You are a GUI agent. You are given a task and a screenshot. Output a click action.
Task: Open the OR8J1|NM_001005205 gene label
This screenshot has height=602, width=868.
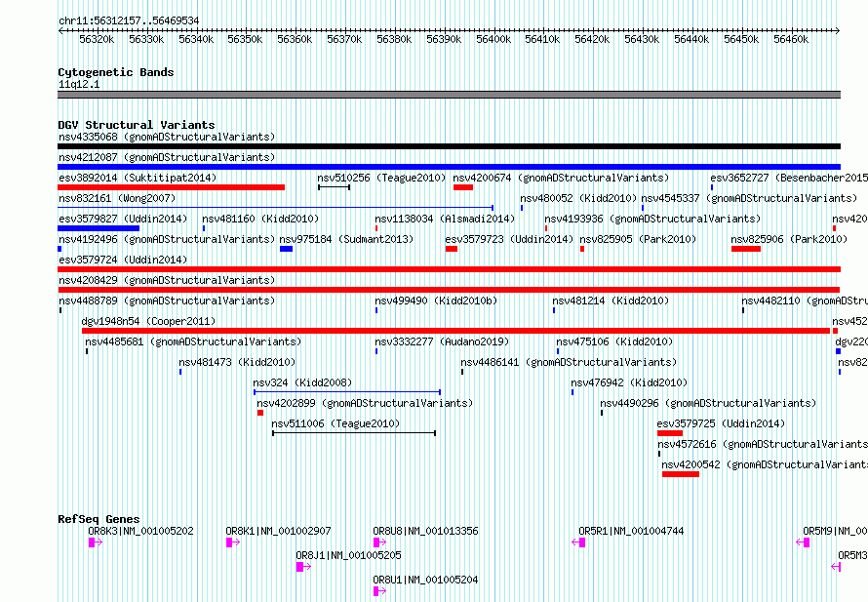pyautogui.click(x=348, y=555)
